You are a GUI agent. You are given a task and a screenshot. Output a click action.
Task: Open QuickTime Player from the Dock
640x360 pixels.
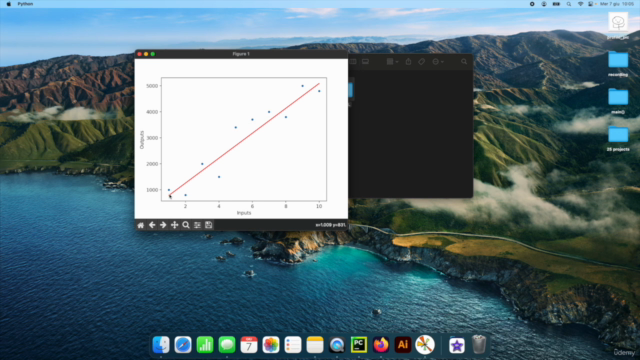pyautogui.click(x=337, y=345)
